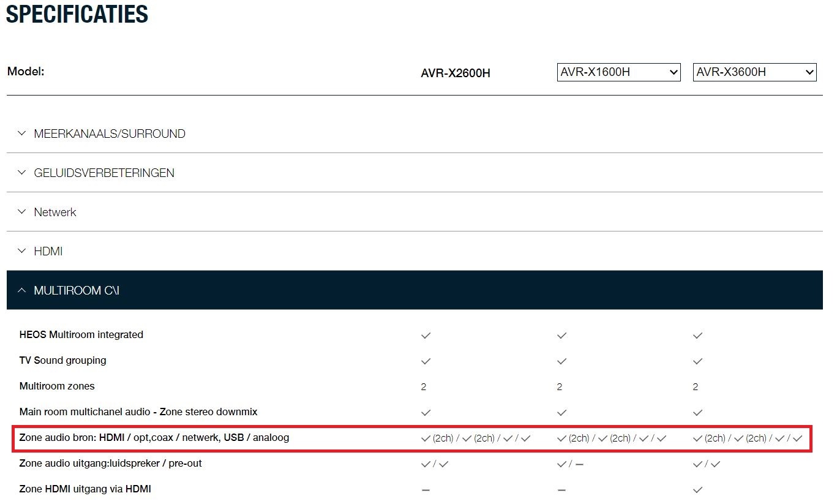
Task: Click the 'HEOS Multiroom integrated' row label
Action: (81, 335)
